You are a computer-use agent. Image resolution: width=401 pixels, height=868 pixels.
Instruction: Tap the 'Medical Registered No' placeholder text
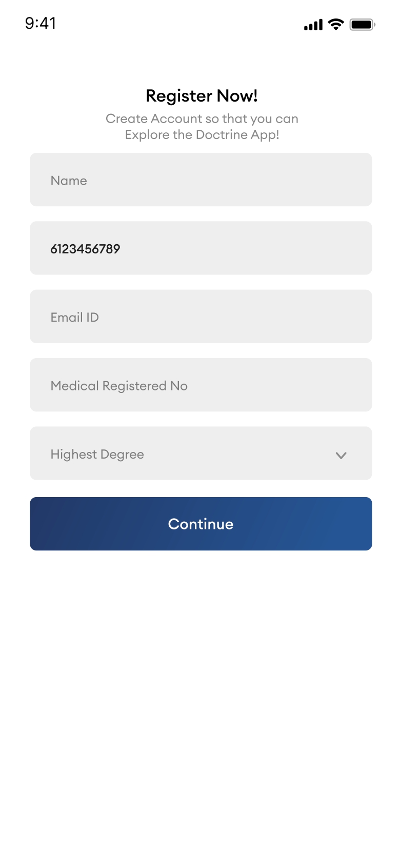coord(119,386)
